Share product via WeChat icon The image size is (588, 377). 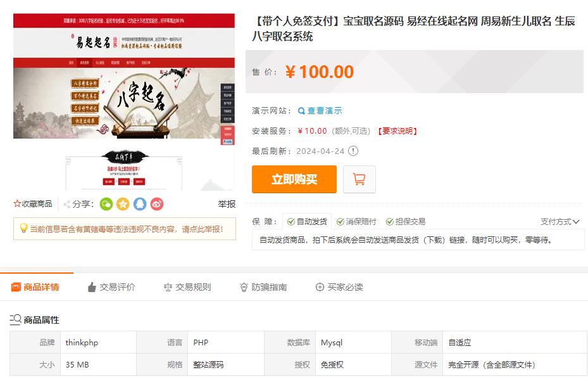(106, 204)
